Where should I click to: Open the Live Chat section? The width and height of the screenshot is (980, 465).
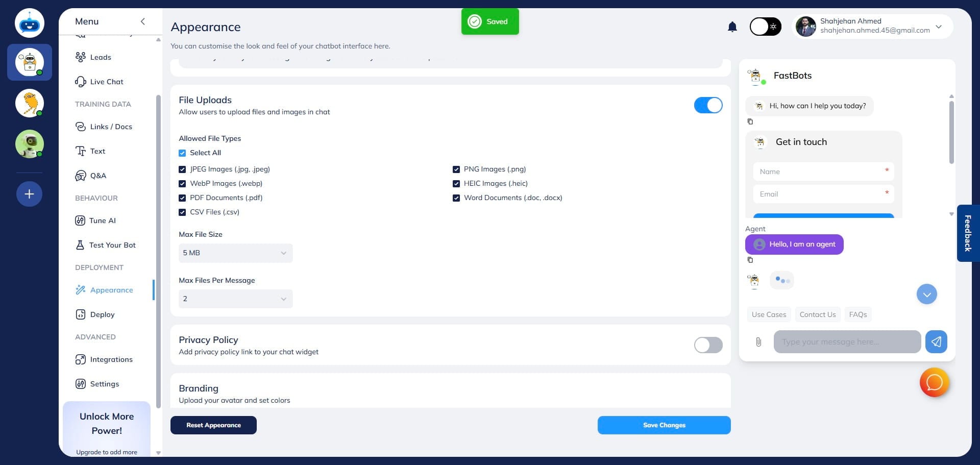(106, 82)
